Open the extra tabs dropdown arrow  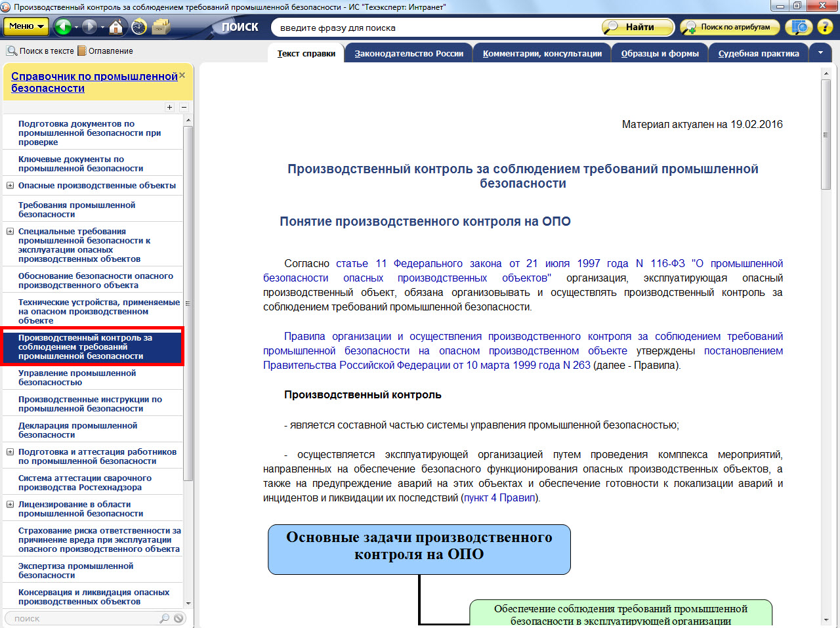tap(820, 52)
